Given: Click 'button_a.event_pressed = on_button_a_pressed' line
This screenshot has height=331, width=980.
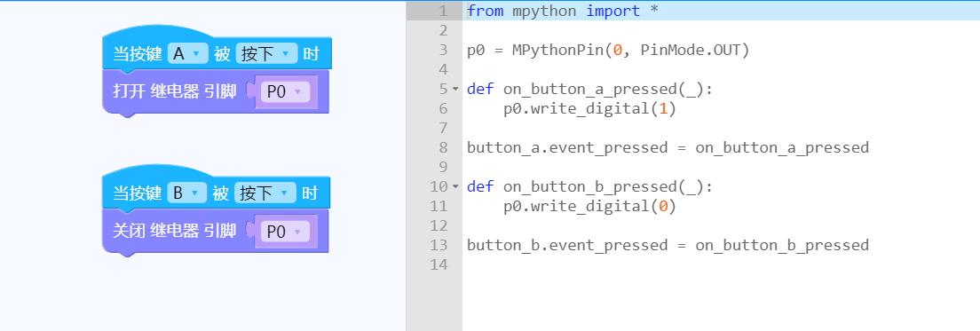Looking at the screenshot, I should pyautogui.click(x=668, y=147).
